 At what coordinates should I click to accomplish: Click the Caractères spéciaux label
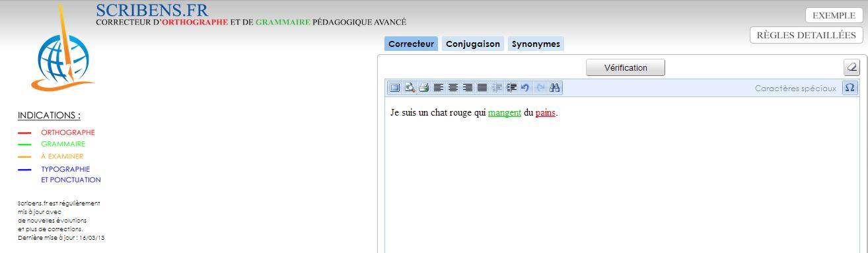click(795, 89)
